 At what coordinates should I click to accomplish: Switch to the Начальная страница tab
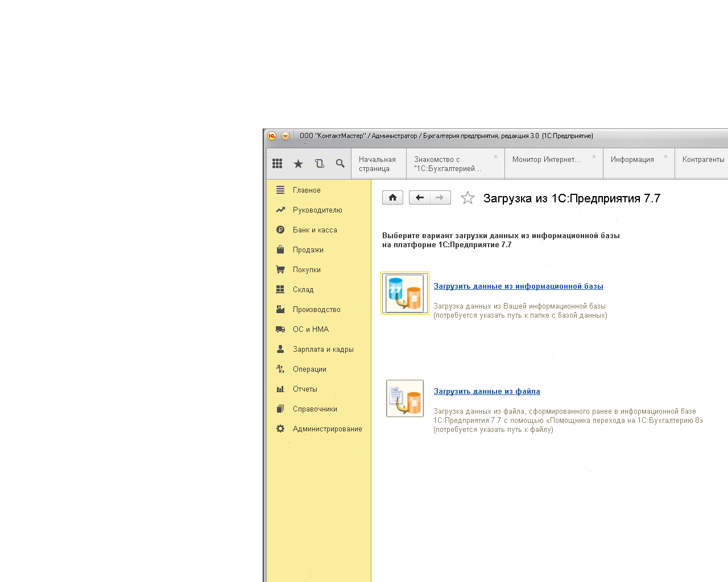(x=377, y=164)
